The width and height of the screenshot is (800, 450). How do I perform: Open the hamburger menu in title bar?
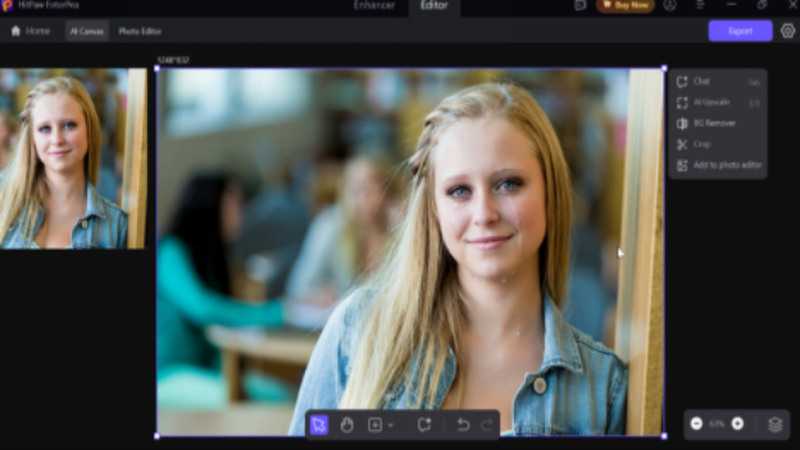(x=700, y=5)
